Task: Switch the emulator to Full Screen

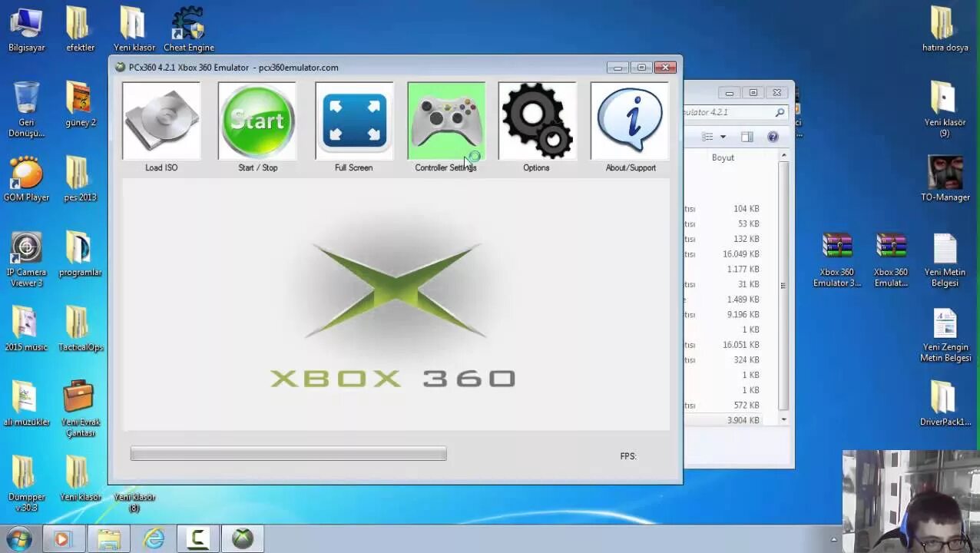Action: tap(354, 121)
